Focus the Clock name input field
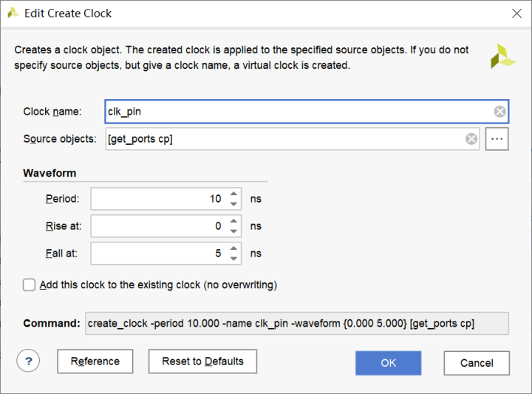 296,112
